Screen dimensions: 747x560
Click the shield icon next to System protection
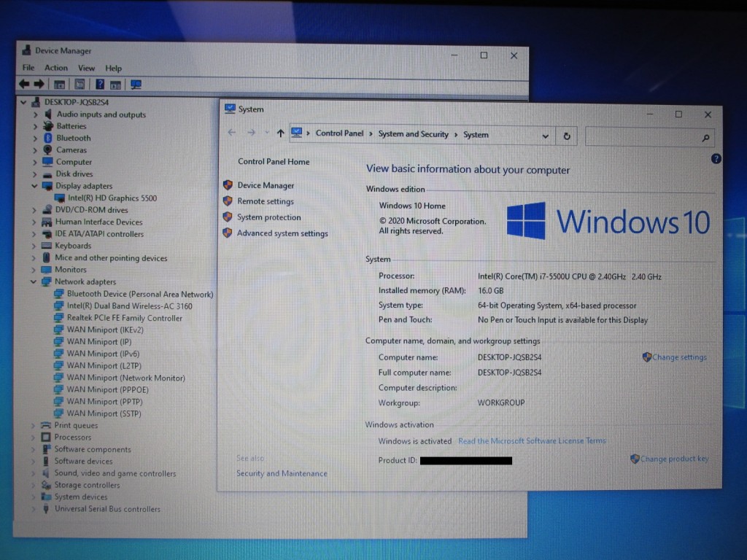click(x=228, y=217)
